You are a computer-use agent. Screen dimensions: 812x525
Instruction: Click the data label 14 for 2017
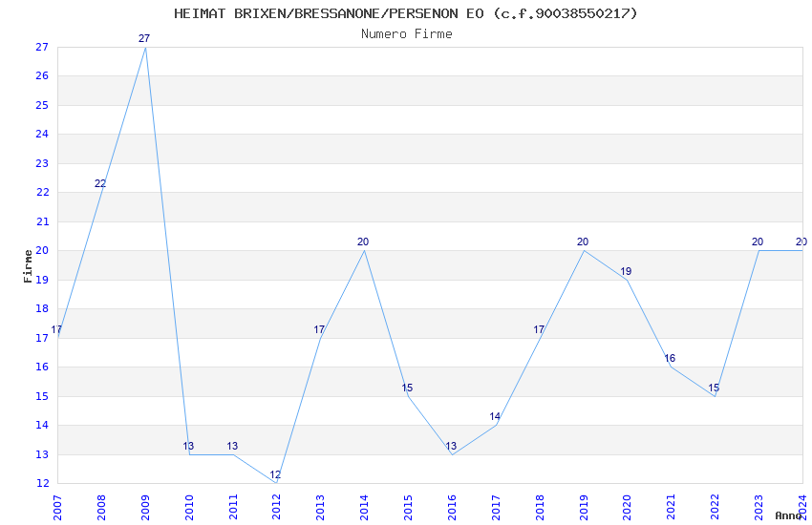(x=495, y=417)
